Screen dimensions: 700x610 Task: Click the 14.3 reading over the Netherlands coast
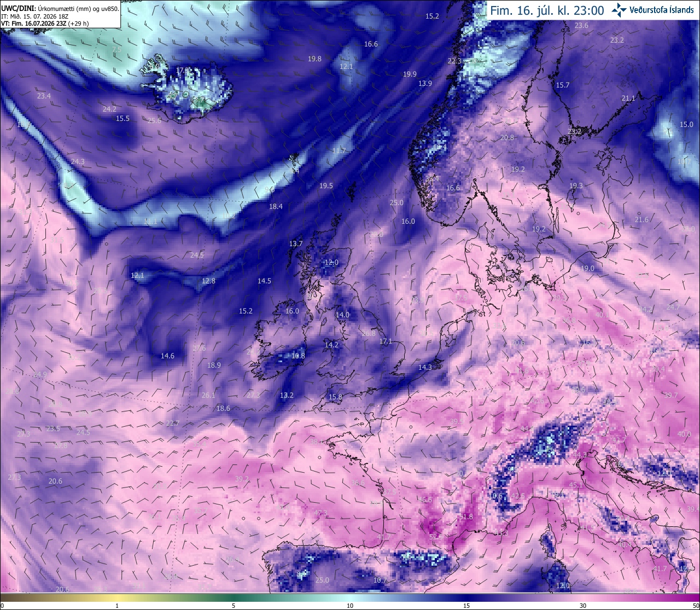click(x=425, y=367)
